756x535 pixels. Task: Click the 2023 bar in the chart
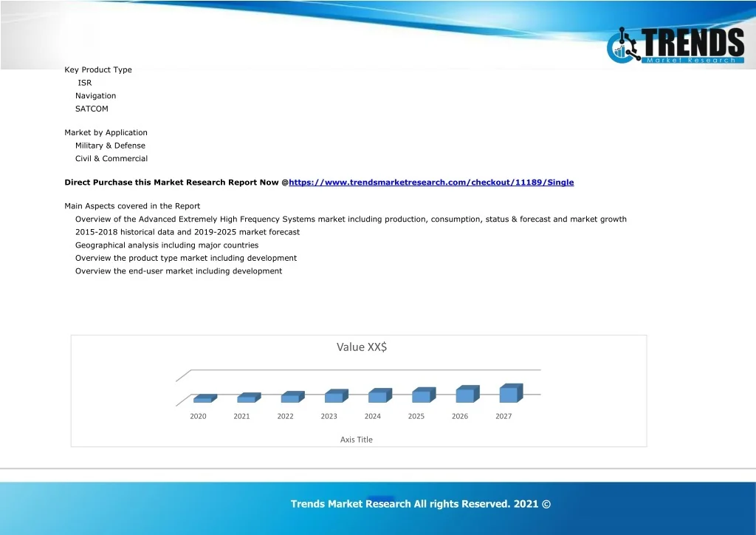335,397
